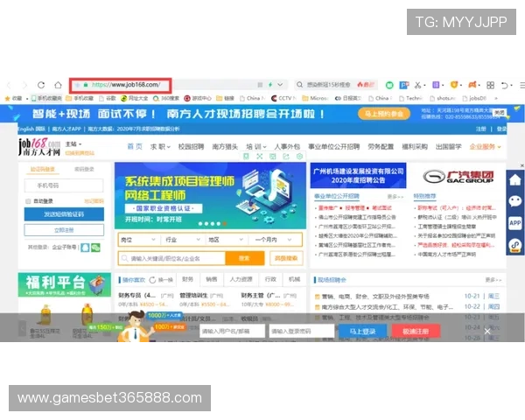Open the extensions grid icon

pos(490,85)
